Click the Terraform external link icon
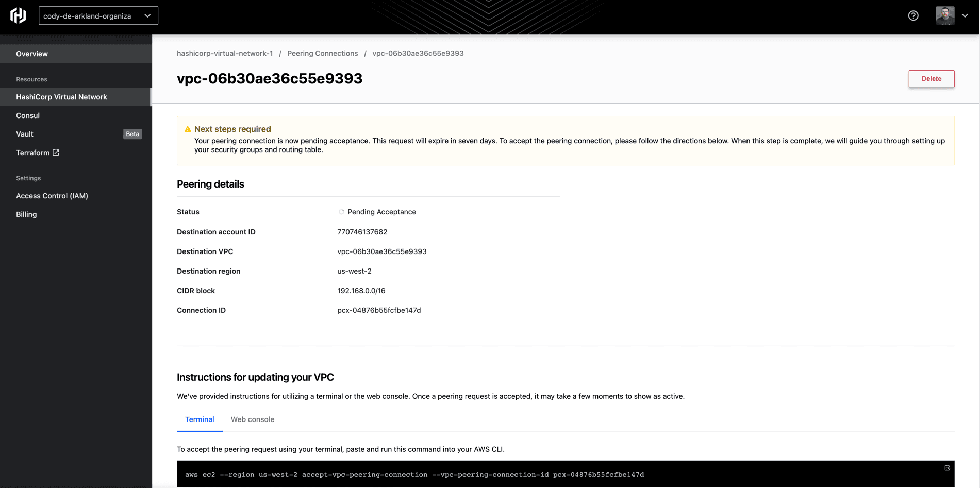Screen dimensions: 980x488 [x=56, y=153]
